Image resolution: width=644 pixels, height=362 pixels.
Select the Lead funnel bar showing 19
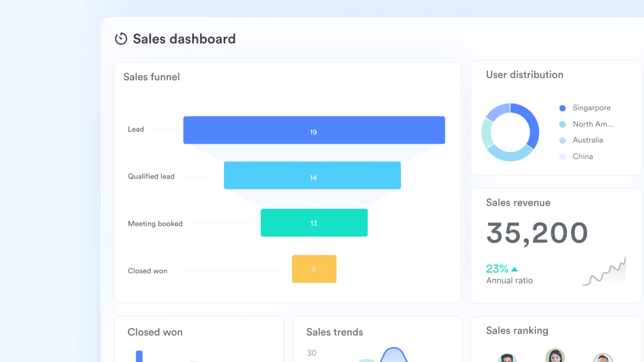[x=314, y=130]
